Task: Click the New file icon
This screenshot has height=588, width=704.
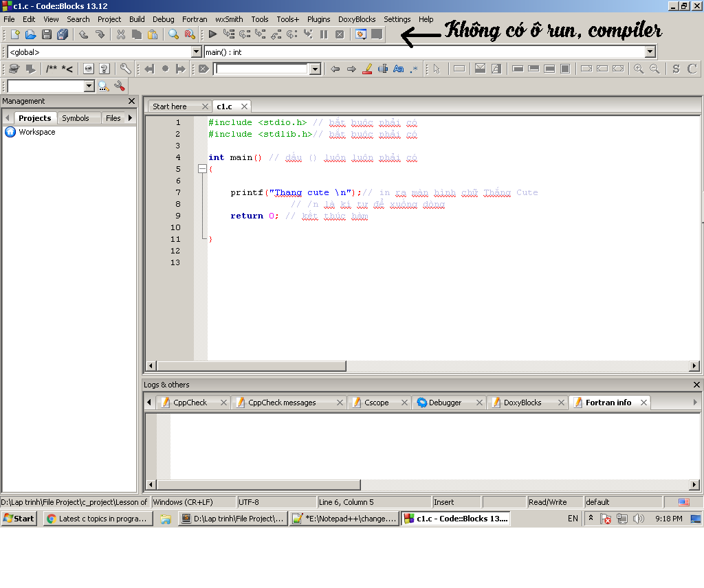Action: [15, 34]
